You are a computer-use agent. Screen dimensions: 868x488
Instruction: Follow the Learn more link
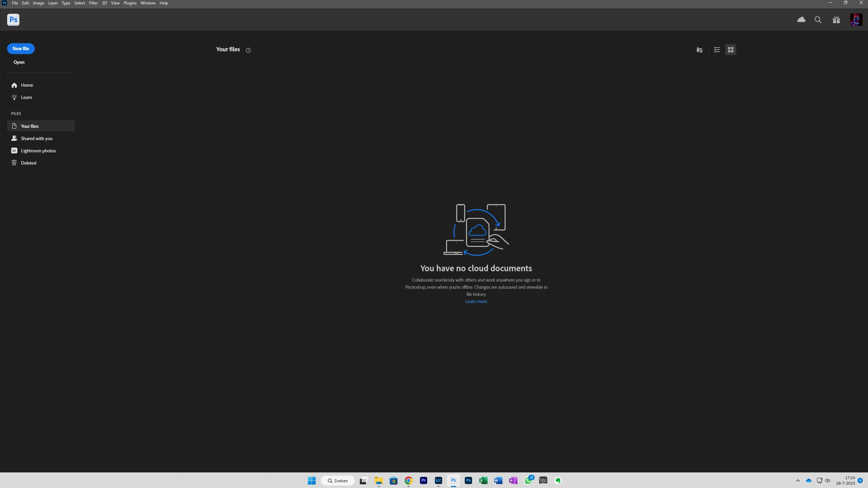click(476, 302)
